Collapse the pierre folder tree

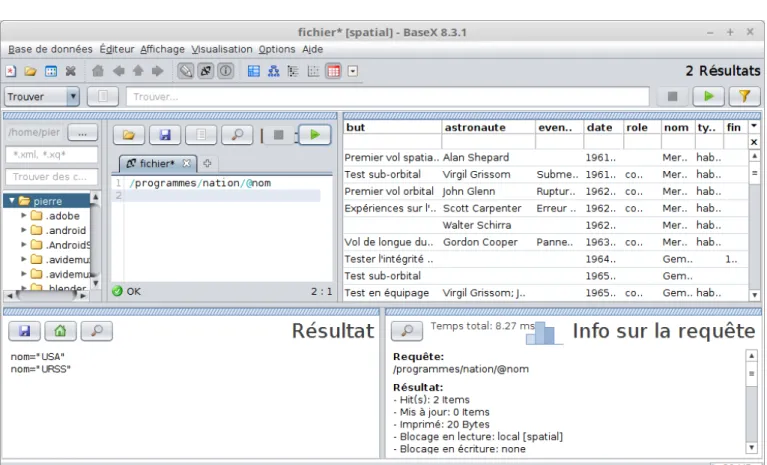click(x=12, y=200)
